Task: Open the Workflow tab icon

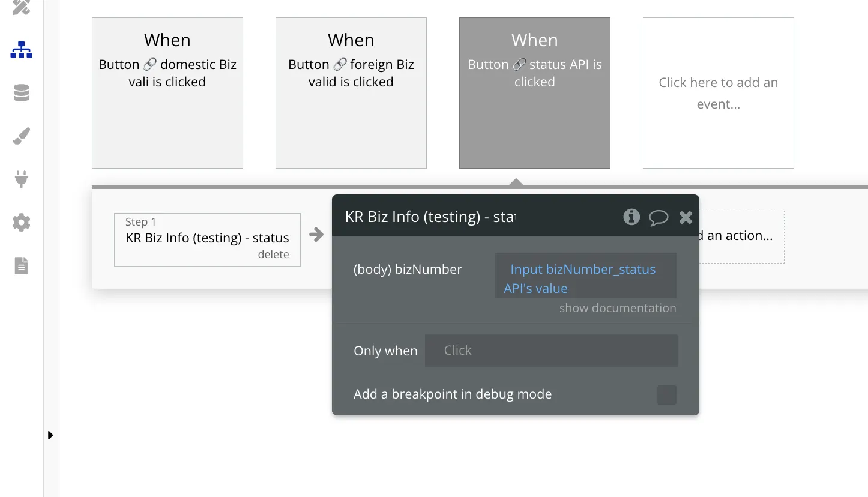Action: 21,50
